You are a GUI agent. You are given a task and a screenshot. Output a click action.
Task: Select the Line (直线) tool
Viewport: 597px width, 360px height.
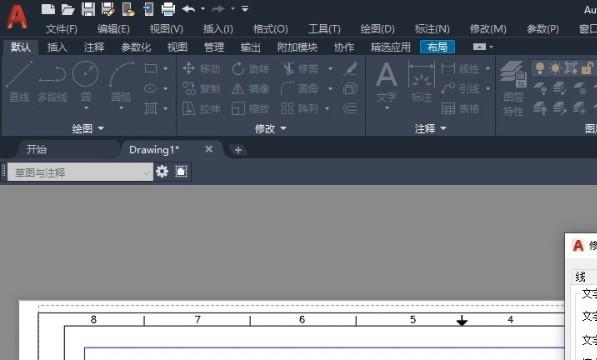(x=19, y=82)
